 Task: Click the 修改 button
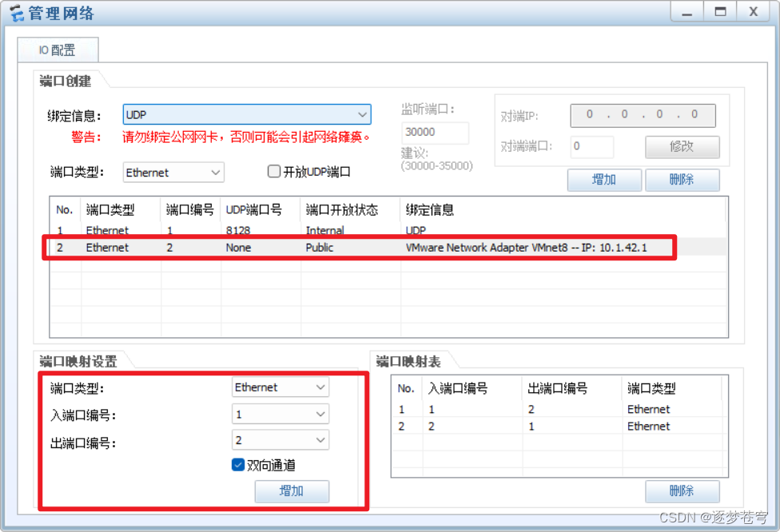(682, 147)
